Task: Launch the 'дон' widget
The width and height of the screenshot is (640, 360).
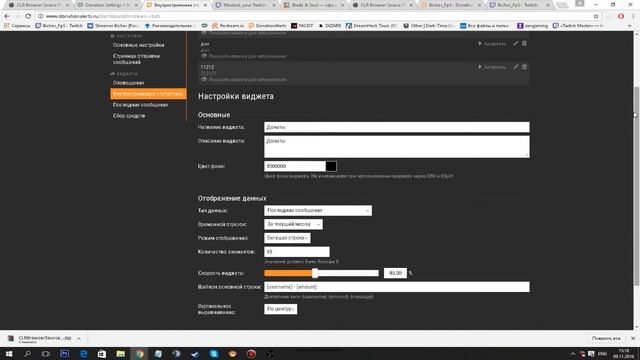Action: coord(492,43)
